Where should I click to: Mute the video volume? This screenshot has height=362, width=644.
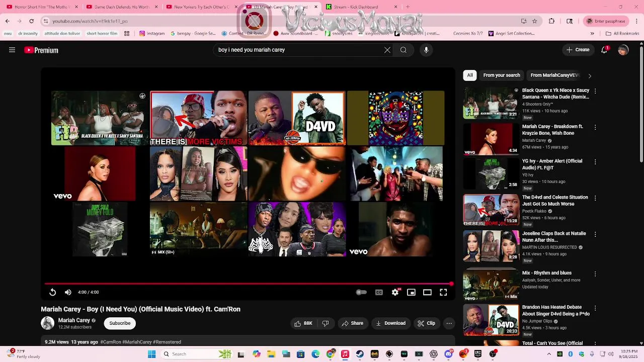click(x=68, y=292)
